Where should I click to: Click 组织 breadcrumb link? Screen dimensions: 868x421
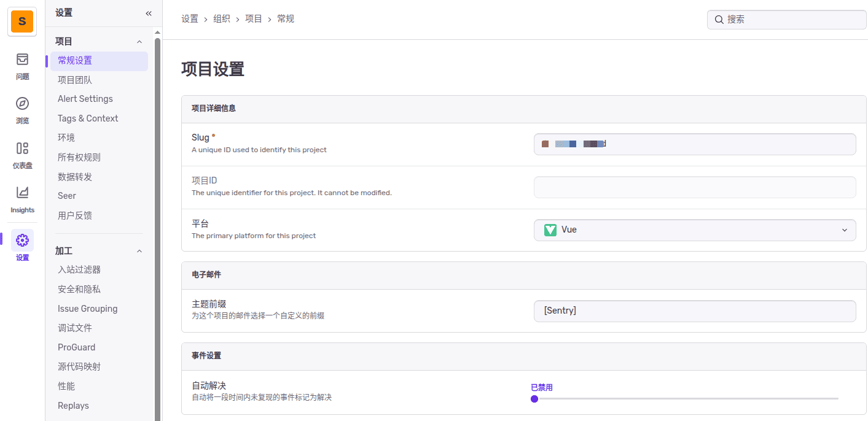[222, 19]
